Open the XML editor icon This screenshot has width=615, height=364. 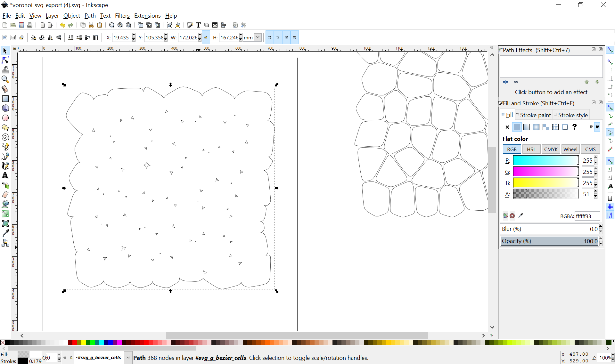pyautogui.click(x=215, y=25)
